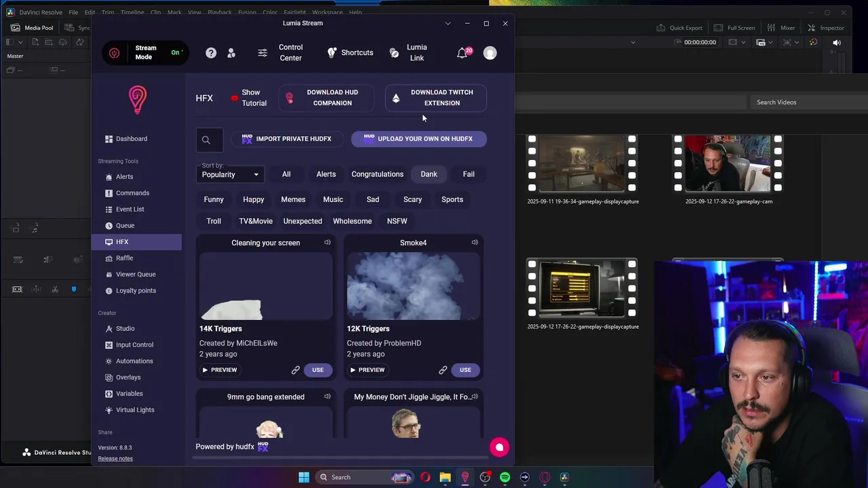Click Download HUD Companion button
Image resolution: width=868 pixels, height=488 pixels.
(326, 98)
